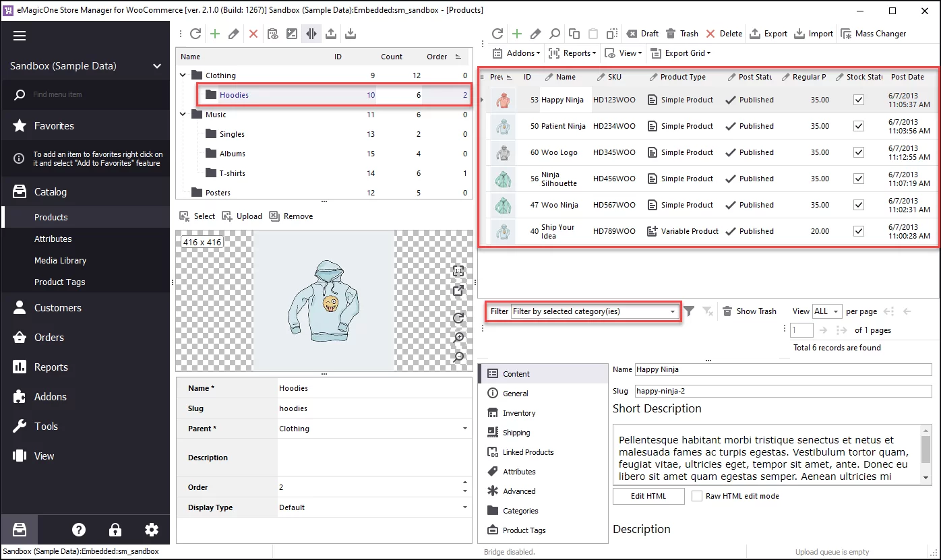Uncheck stock status for Ship Your Idea
The height and width of the screenshot is (560, 941).
click(x=859, y=231)
